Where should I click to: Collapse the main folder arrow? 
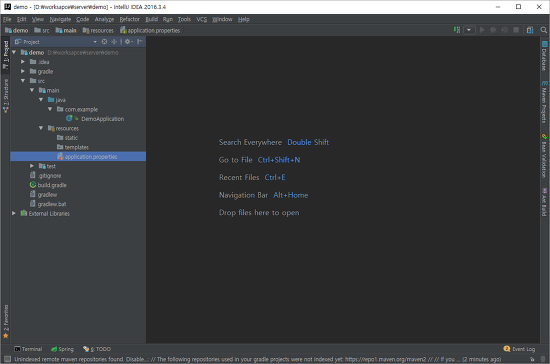click(x=32, y=90)
